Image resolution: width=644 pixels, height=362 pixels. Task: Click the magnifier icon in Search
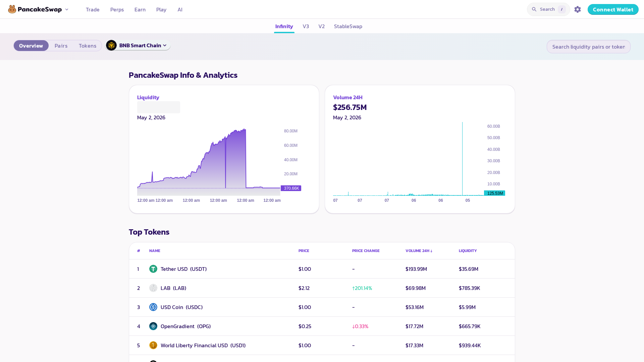[x=534, y=9]
